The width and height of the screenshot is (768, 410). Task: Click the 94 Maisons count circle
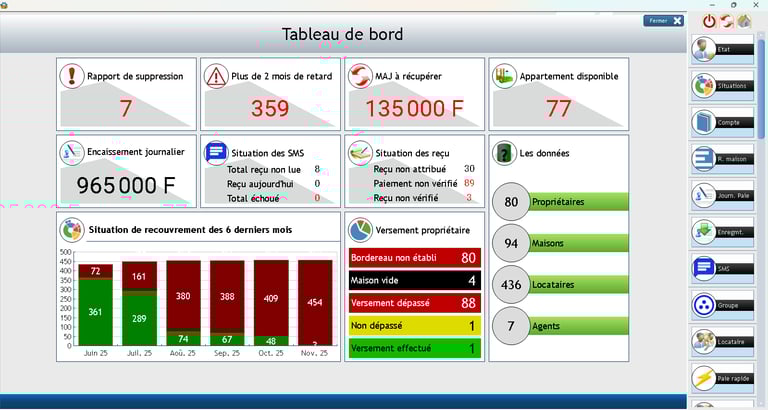[511, 243]
